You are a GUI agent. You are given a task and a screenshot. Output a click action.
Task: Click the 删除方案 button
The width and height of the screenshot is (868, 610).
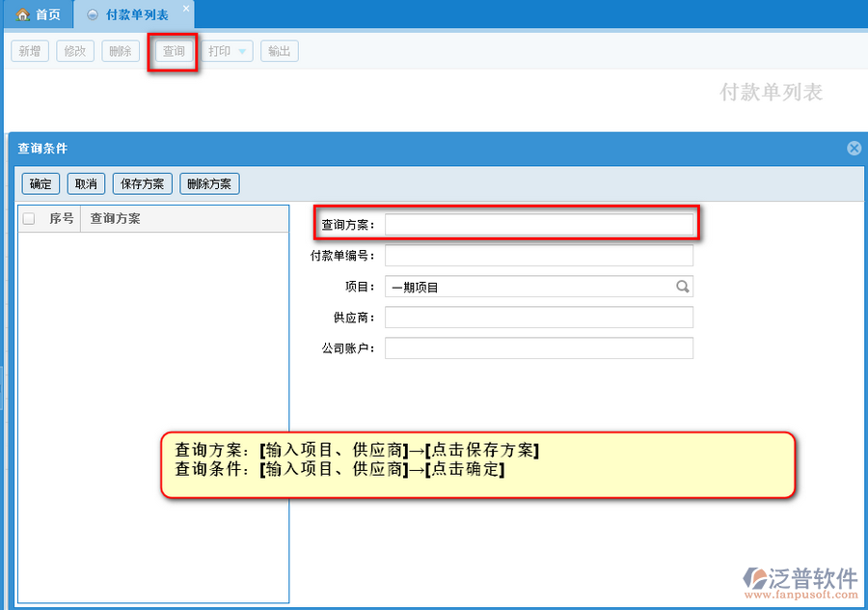pyautogui.click(x=209, y=184)
